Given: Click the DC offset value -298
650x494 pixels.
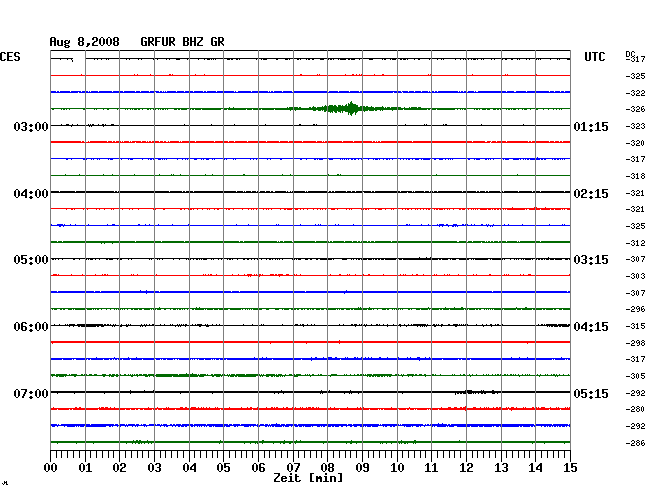Looking at the screenshot, I should tap(635, 343).
